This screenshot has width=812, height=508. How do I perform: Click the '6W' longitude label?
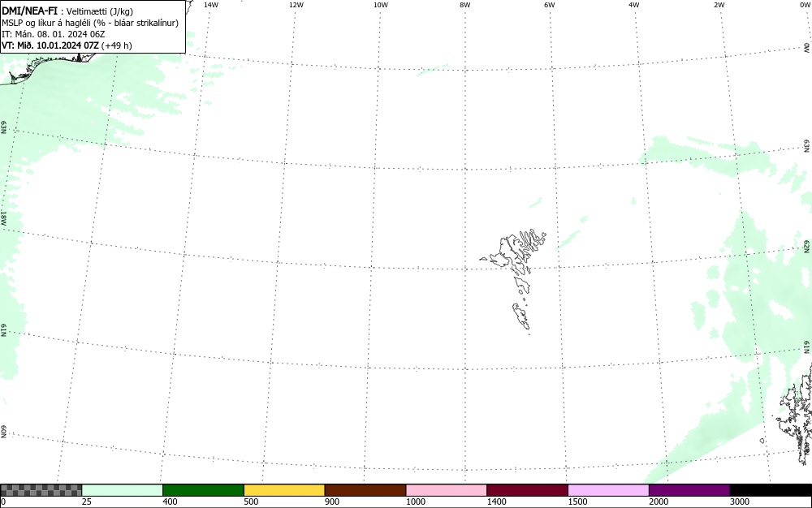(x=550, y=5)
